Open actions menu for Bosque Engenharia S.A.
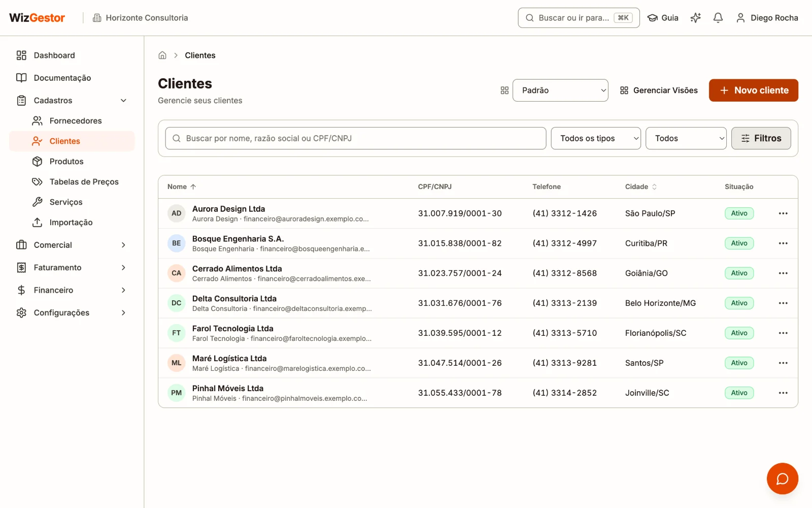 783,243
